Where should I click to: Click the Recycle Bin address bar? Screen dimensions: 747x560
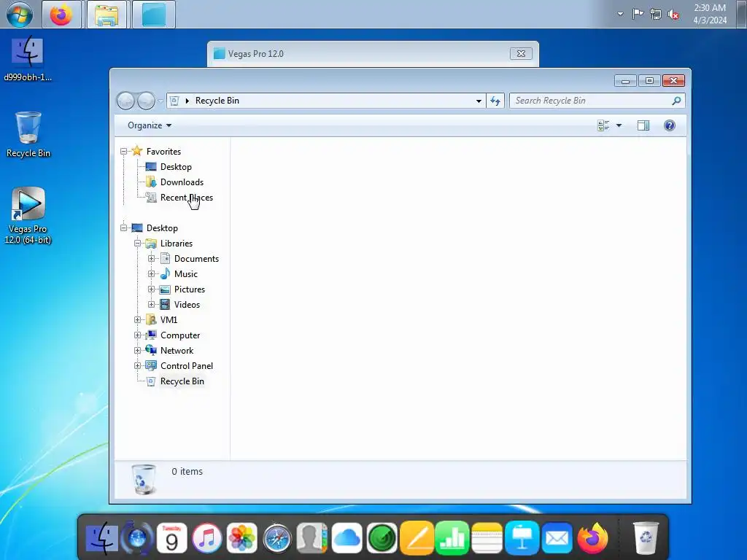click(326, 101)
